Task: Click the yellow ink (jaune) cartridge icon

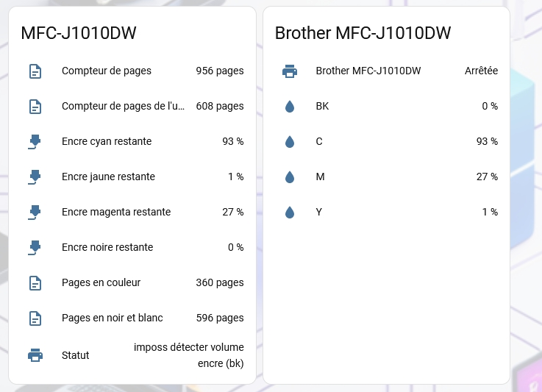Action: [x=35, y=177]
